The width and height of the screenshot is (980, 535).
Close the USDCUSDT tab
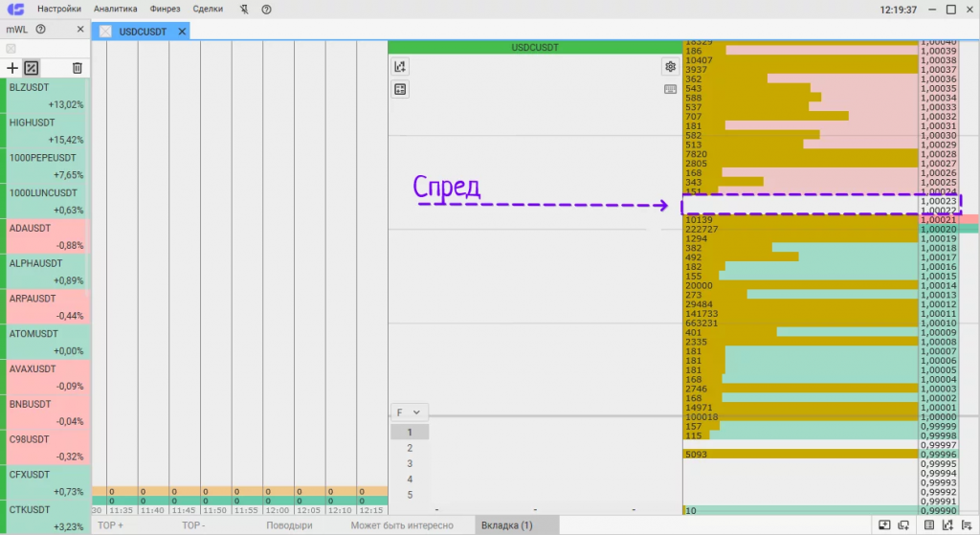coord(182,32)
